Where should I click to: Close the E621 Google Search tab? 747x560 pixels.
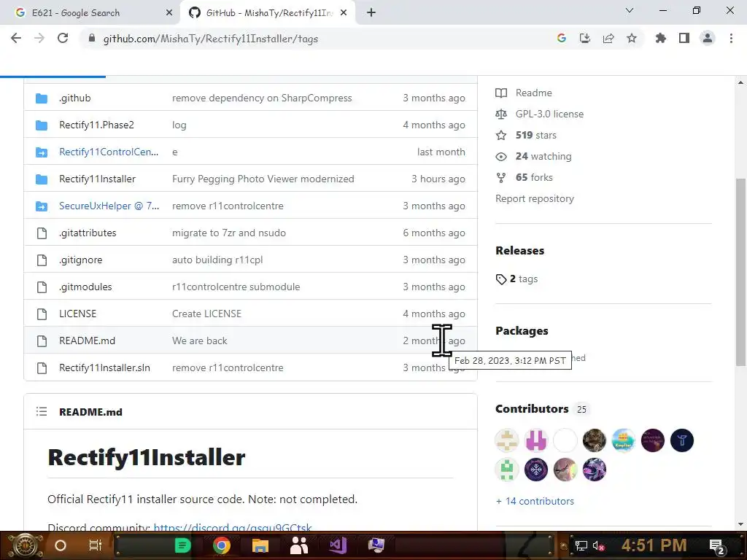tap(169, 13)
